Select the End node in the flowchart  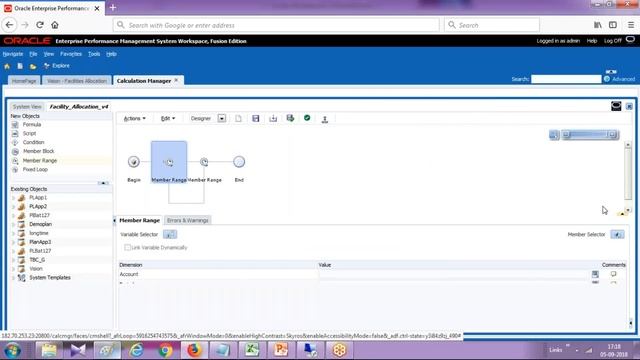[239, 162]
